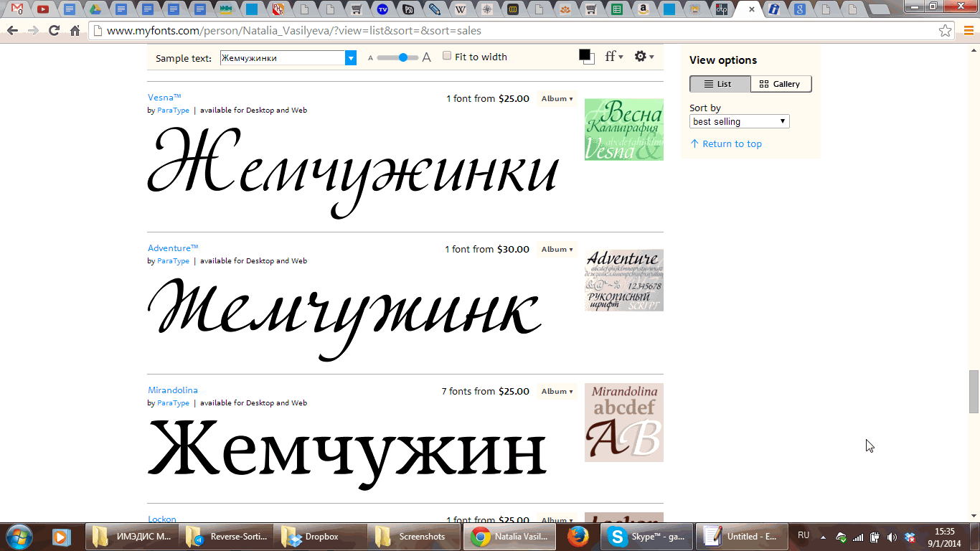The image size is (980, 551).
Task: Open the Sort by best selling dropdown
Action: [740, 122]
